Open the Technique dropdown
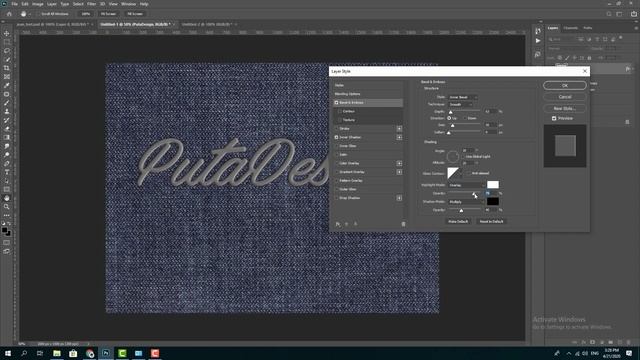This screenshot has width=640, height=360. (x=460, y=104)
